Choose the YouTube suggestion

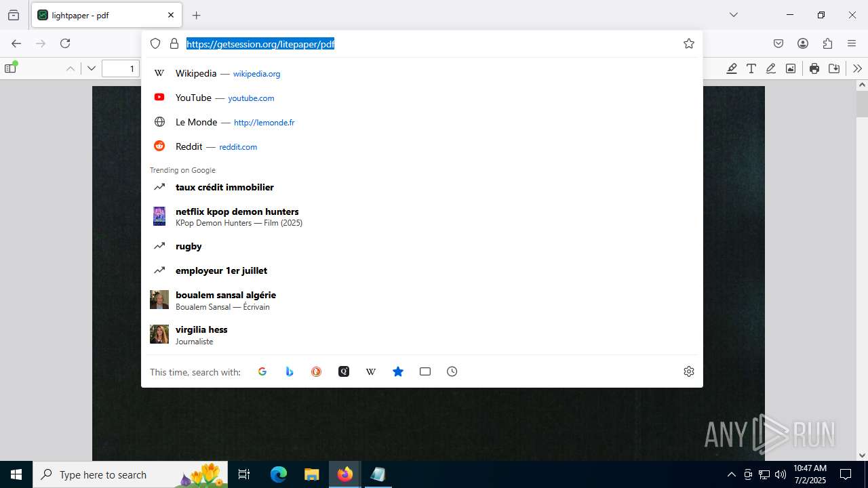click(x=422, y=98)
